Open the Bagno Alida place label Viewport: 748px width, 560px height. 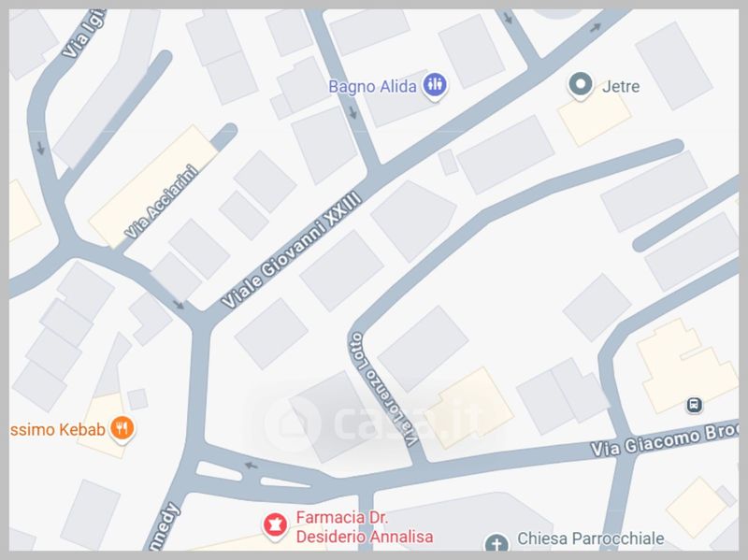pyautogui.click(x=372, y=87)
